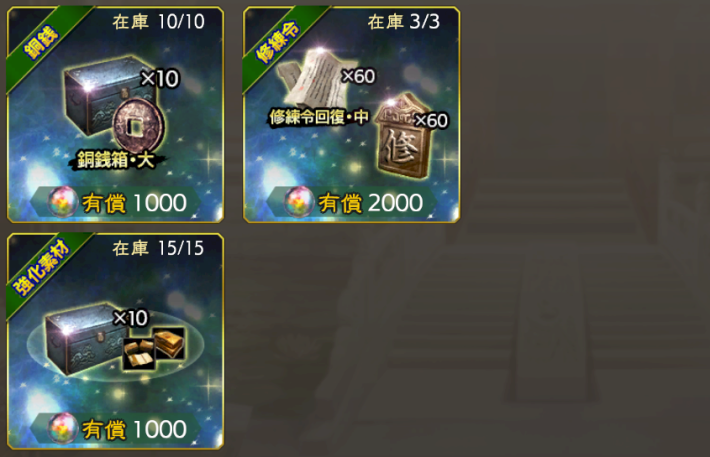Image resolution: width=710 pixels, height=457 pixels.
Task: Select the 銅銭箱・大 item name label
Action: click(x=116, y=160)
